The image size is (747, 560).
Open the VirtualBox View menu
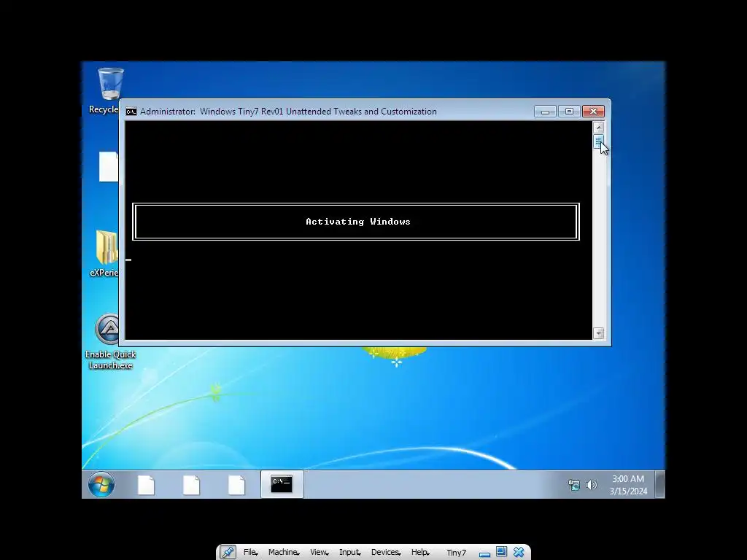tap(320, 553)
